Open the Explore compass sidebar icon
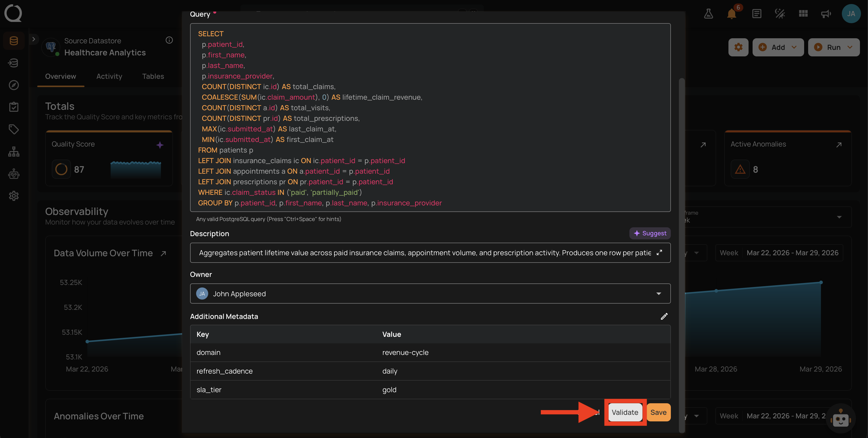 (14, 85)
